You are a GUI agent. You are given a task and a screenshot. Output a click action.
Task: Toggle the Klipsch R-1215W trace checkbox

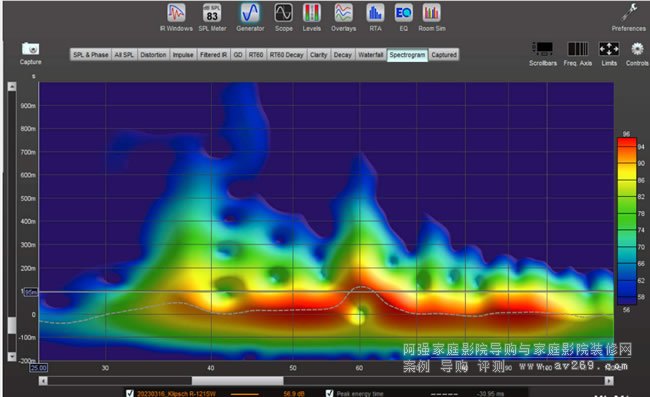[130, 393]
